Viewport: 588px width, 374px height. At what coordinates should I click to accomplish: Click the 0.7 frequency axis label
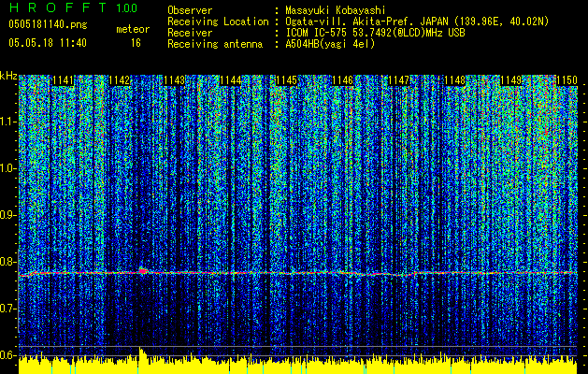click(8, 309)
